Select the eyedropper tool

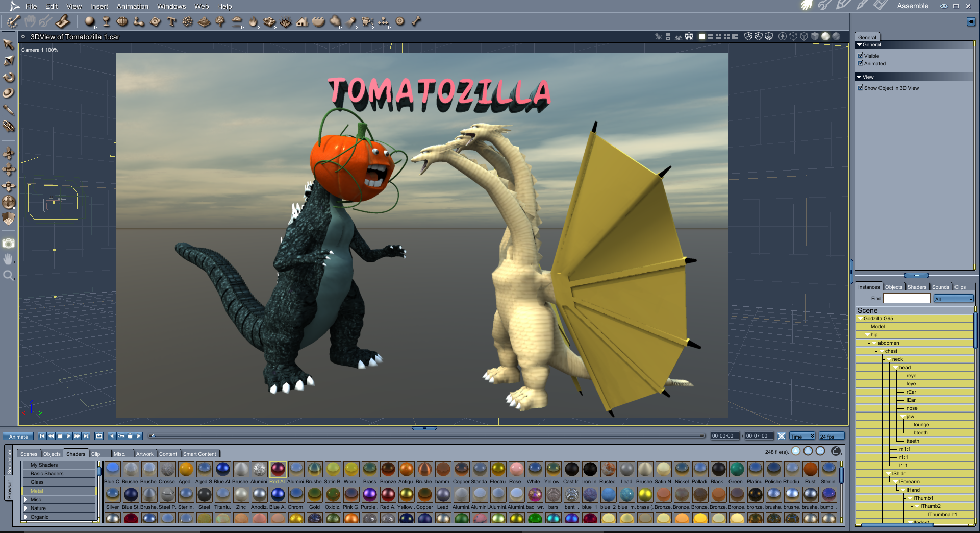tap(9, 110)
